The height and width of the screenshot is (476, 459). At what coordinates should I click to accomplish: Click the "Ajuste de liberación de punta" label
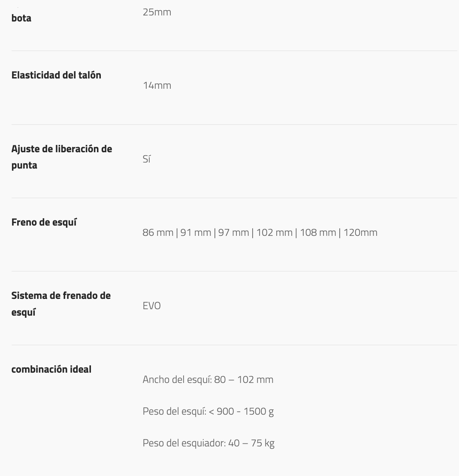(x=61, y=157)
